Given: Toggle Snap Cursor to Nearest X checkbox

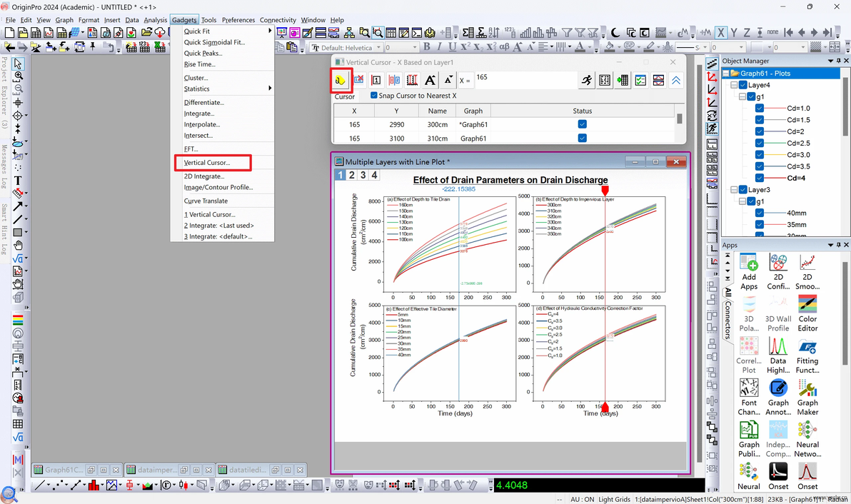Looking at the screenshot, I should pos(374,96).
